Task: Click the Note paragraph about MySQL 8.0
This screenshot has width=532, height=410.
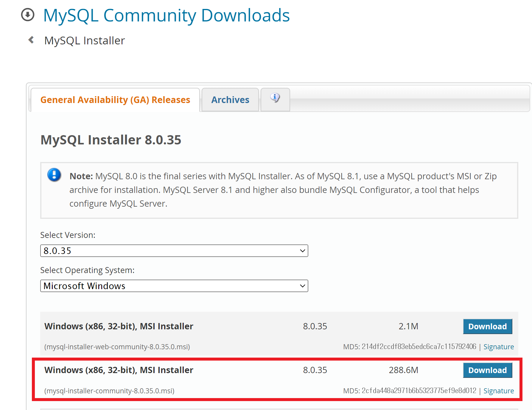Action: coord(283,190)
